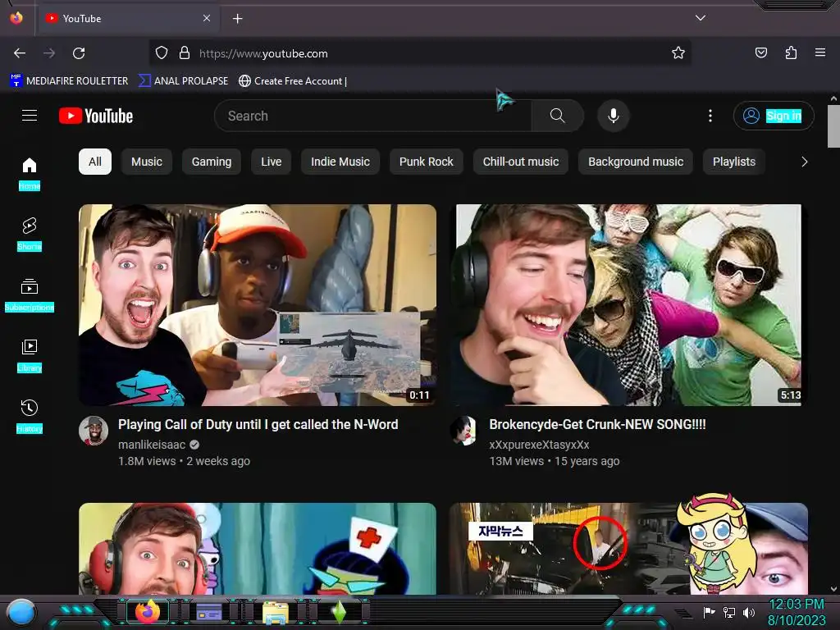Open xXxpurexeXtasyxXx channel link
The image size is (840, 630).
(539, 445)
